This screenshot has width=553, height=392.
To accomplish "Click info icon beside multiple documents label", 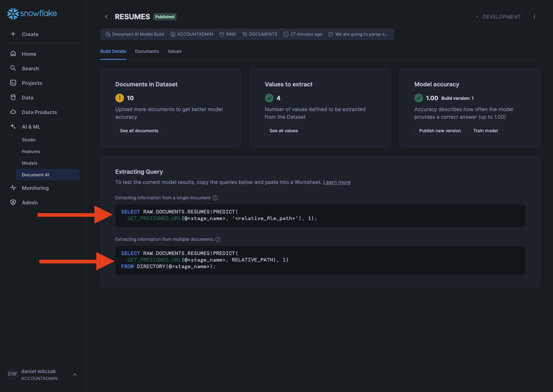I will point(218,239).
